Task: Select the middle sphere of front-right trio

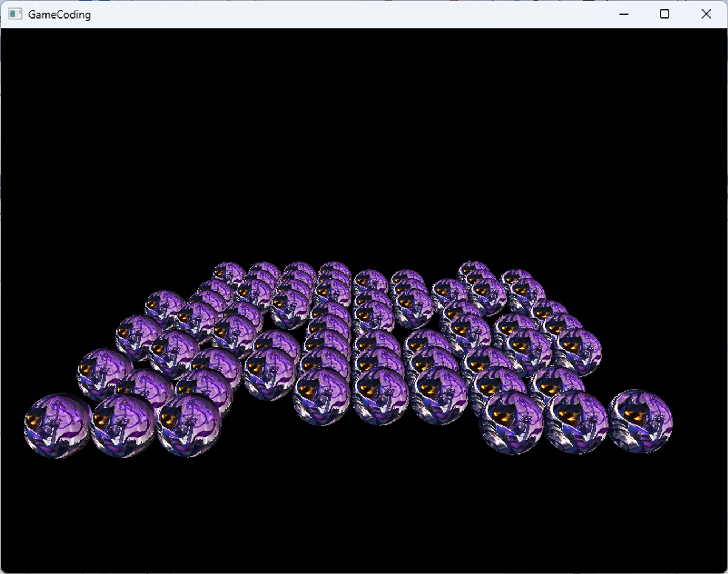Action: click(x=577, y=422)
